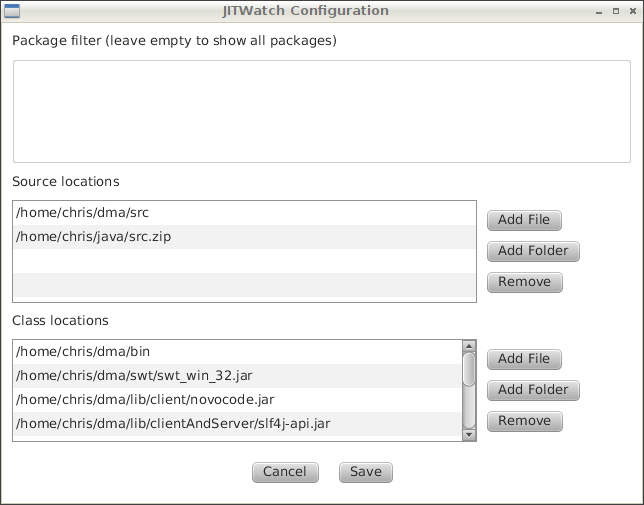Add File to Source locations
644x505 pixels.
click(x=524, y=220)
